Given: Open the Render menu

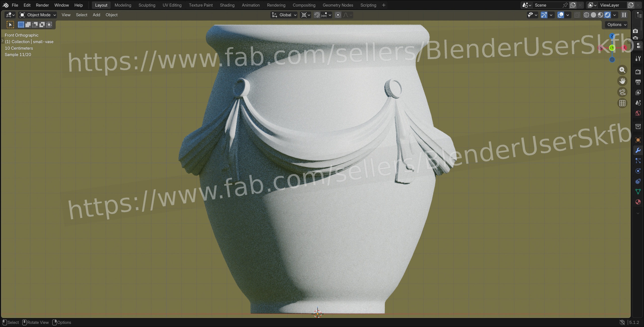Looking at the screenshot, I should (x=42, y=5).
